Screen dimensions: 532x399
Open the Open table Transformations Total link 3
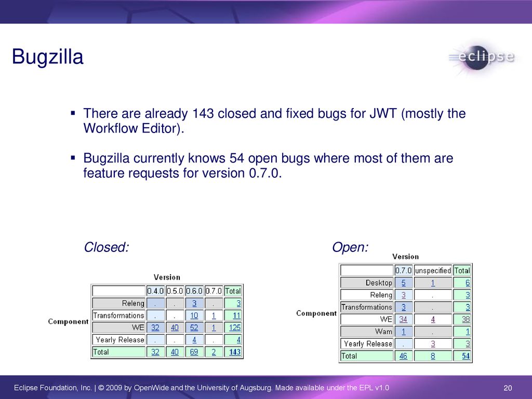[468, 308]
